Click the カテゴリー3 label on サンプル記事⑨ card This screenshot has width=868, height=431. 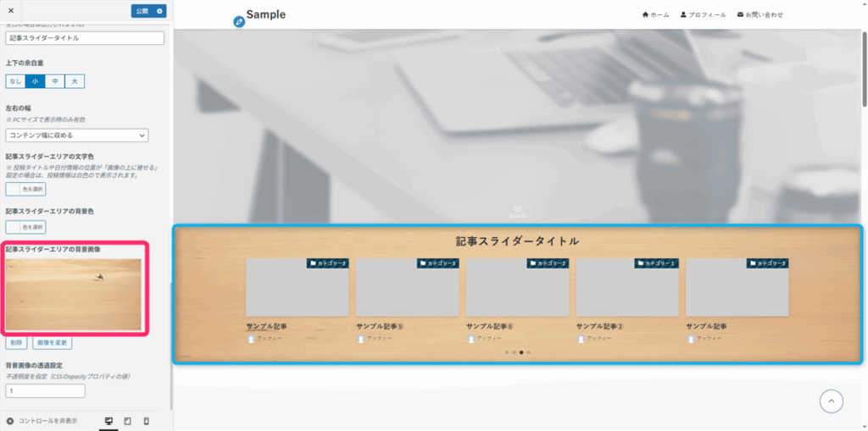click(438, 263)
